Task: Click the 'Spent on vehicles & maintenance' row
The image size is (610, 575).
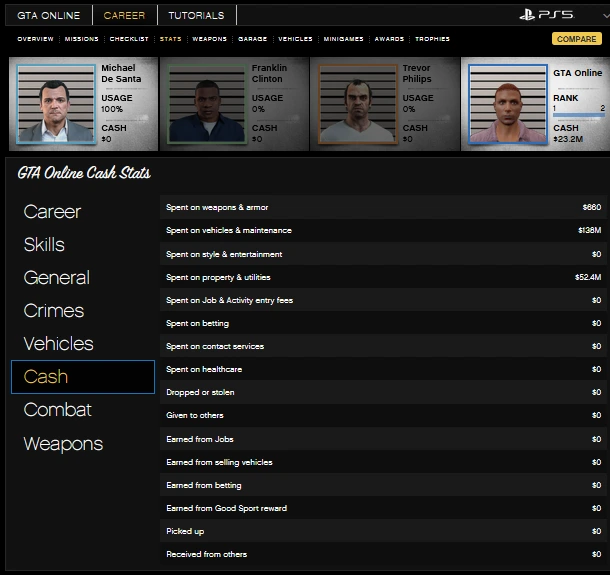Action: [383, 230]
